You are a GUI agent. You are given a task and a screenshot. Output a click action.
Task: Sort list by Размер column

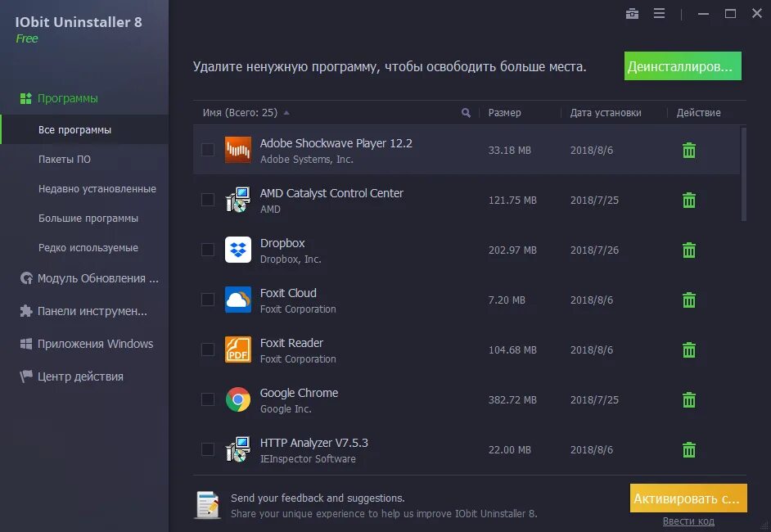point(504,113)
